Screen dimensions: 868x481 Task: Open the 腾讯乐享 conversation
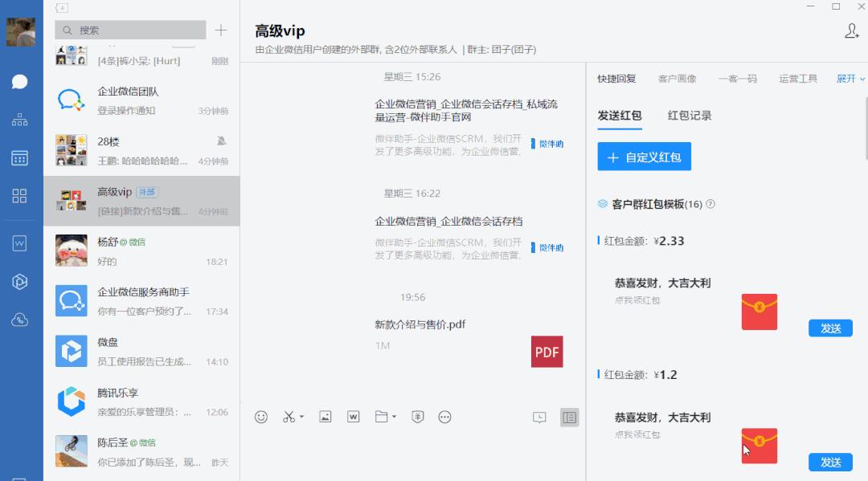[x=141, y=402]
